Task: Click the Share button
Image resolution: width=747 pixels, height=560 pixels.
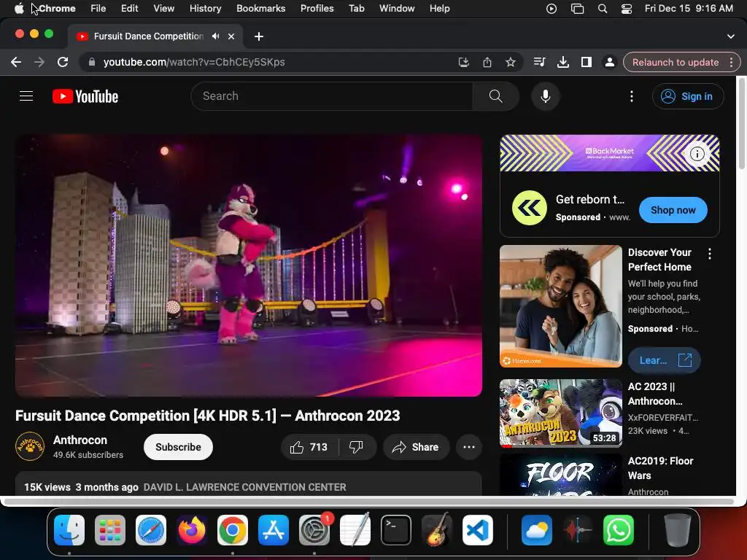Action: [x=416, y=447]
